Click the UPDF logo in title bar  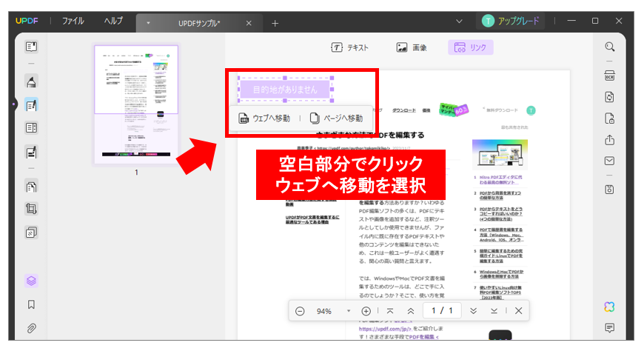point(27,21)
